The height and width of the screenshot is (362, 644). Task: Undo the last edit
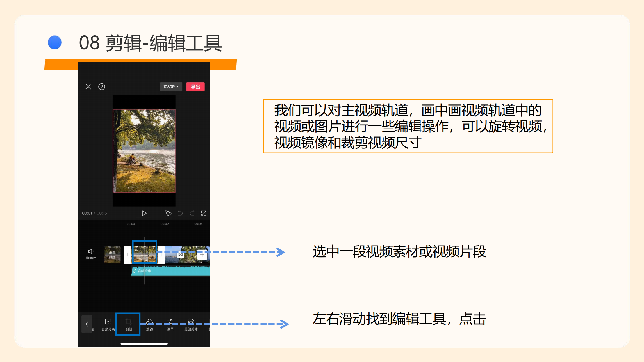[x=180, y=213]
